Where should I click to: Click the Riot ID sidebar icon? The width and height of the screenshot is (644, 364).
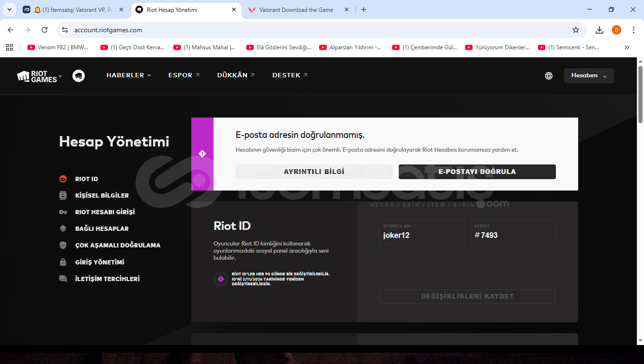(x=63, y=179)
